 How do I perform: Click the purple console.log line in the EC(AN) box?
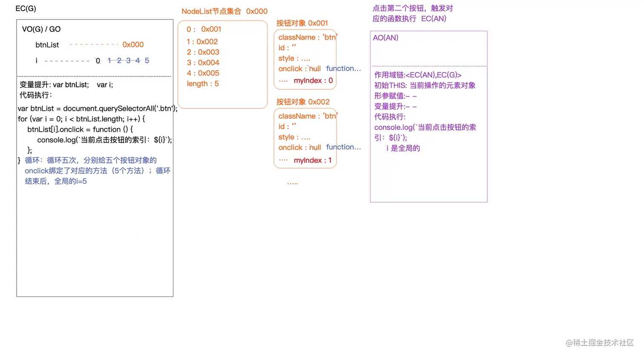pos(425,132)
